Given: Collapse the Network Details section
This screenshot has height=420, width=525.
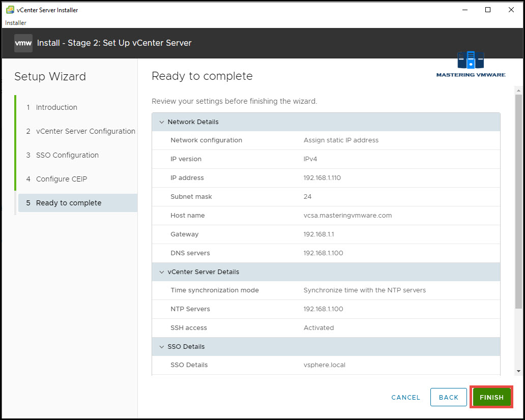Looking at the screenshot, I should [162, 122].
